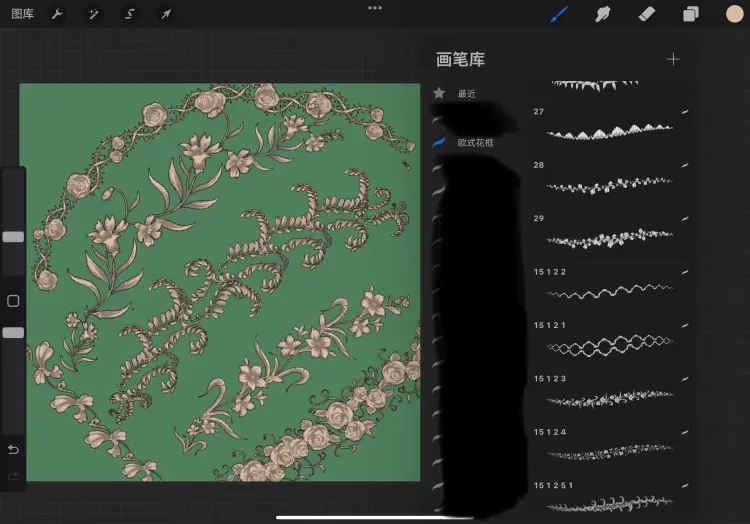Tap the three-dot menu at the top center
This screenshot has height=524, width=750.
(375, 8)
